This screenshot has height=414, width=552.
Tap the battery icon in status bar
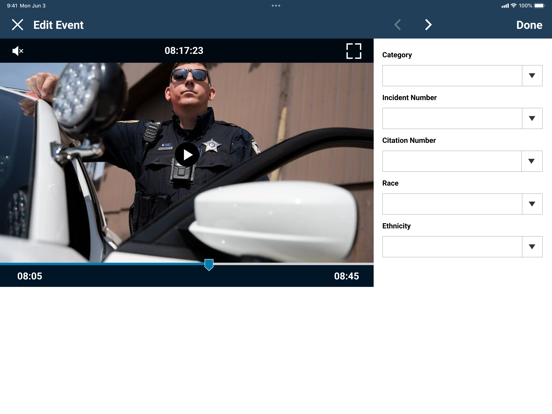539,6
